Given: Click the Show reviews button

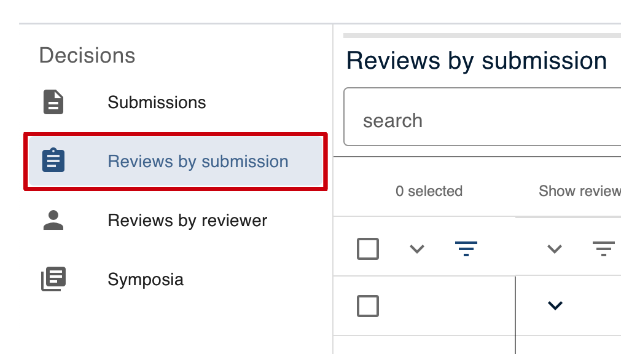Looking at the screenshot, I should [x=580, y=191].
